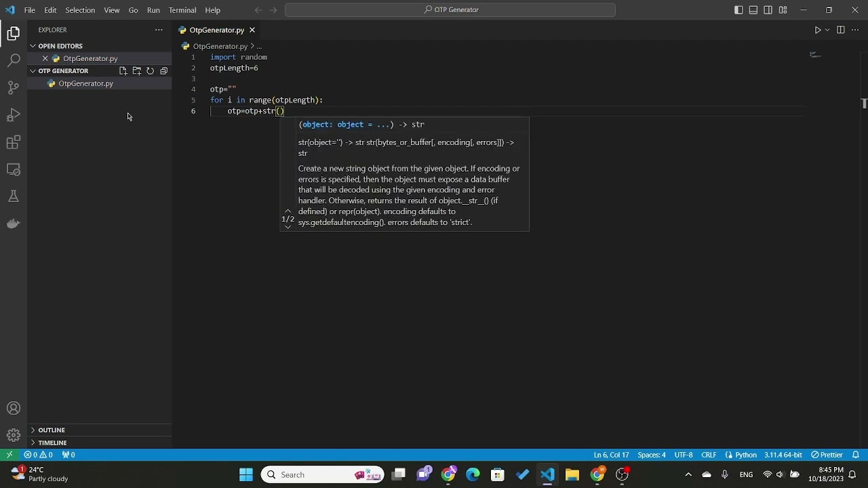This screenshot has width=868, height=488.
Task: Open the ports forwarded status item
Action: tap(68, 455)
